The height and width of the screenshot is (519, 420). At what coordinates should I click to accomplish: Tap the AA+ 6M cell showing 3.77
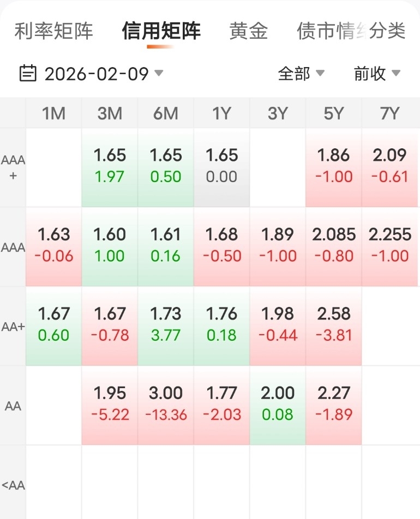pos(166,324)
